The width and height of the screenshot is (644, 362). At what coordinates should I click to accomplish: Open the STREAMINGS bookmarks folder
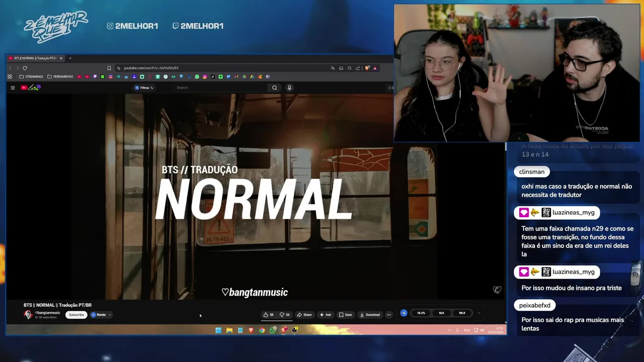click(31, 76)
